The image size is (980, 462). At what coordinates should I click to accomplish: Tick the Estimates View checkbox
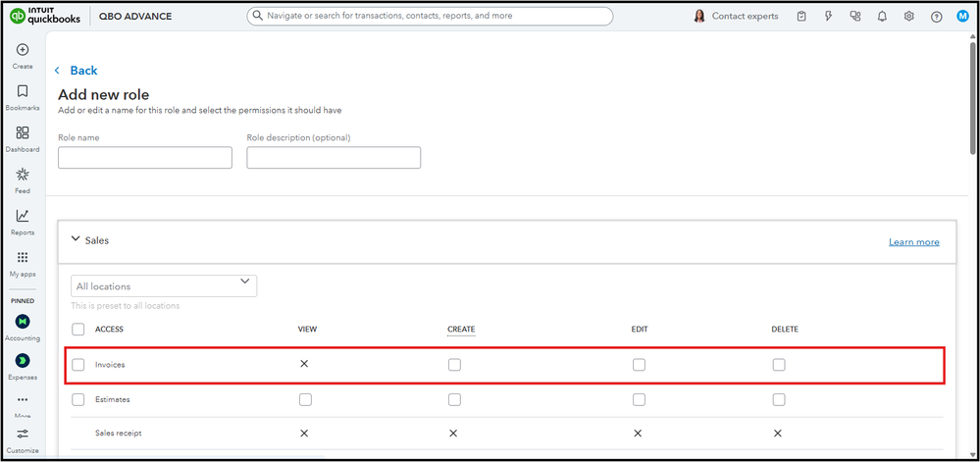(305, 400)
